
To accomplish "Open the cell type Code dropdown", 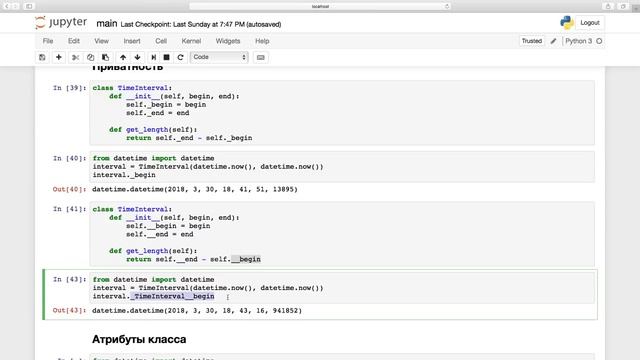I will point(219,57).
